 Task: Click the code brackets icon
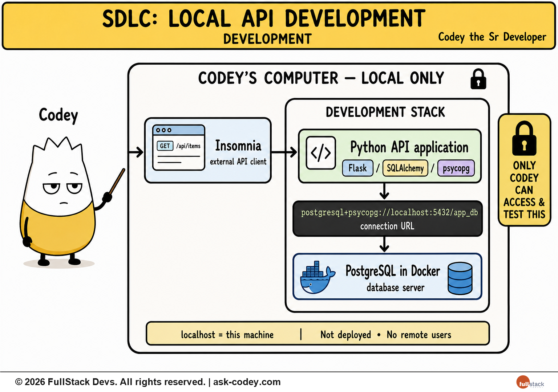tap(321, 153)
